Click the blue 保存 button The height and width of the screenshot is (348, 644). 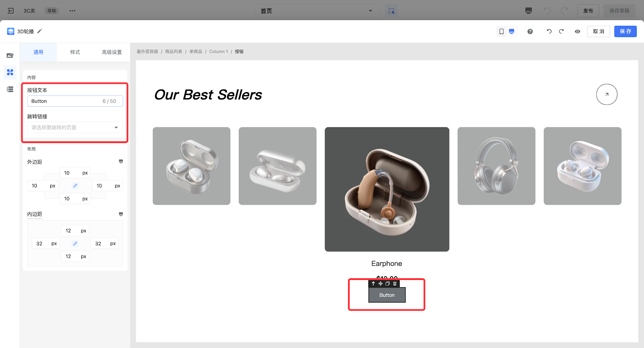[x=625, y=31]
